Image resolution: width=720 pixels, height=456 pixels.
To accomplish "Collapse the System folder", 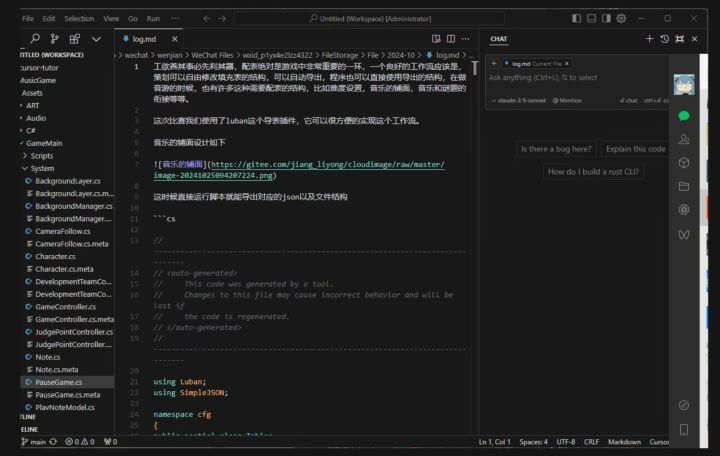I will 42,168.
